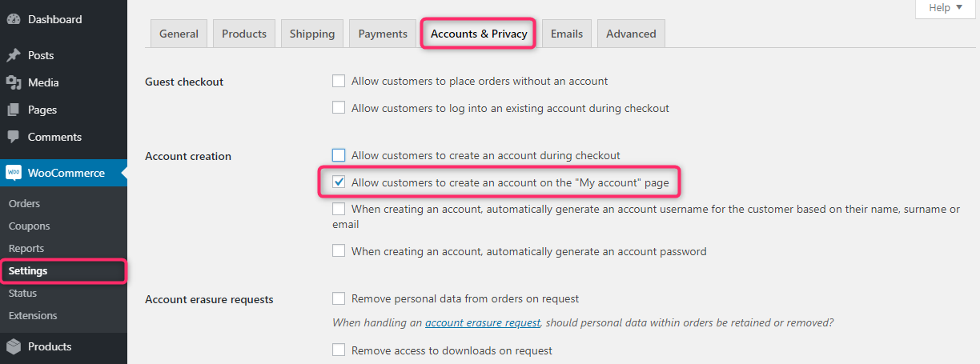Click the Posts pushpin icon

click(x=14, y=55)
